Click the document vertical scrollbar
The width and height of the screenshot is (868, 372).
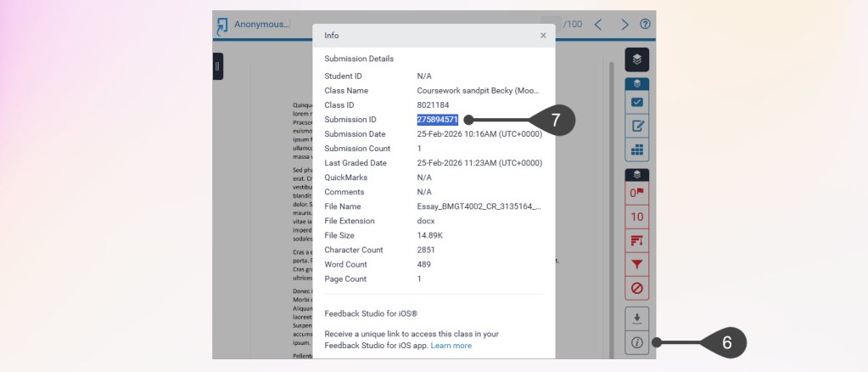[x=611, y=211]
